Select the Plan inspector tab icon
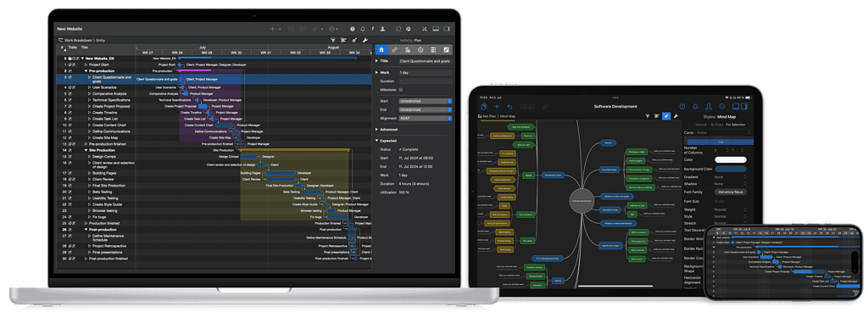868x312 pixels. [x=381, y=50]
